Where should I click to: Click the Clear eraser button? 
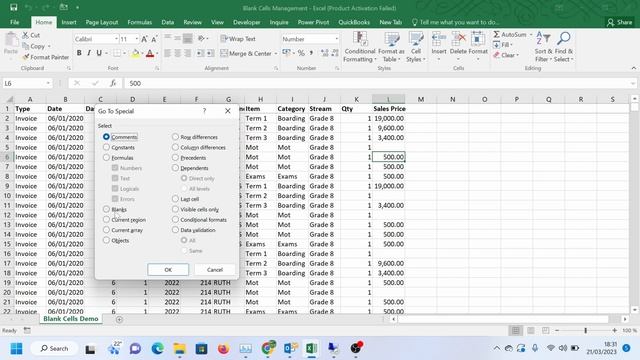[x=506, y=55]
